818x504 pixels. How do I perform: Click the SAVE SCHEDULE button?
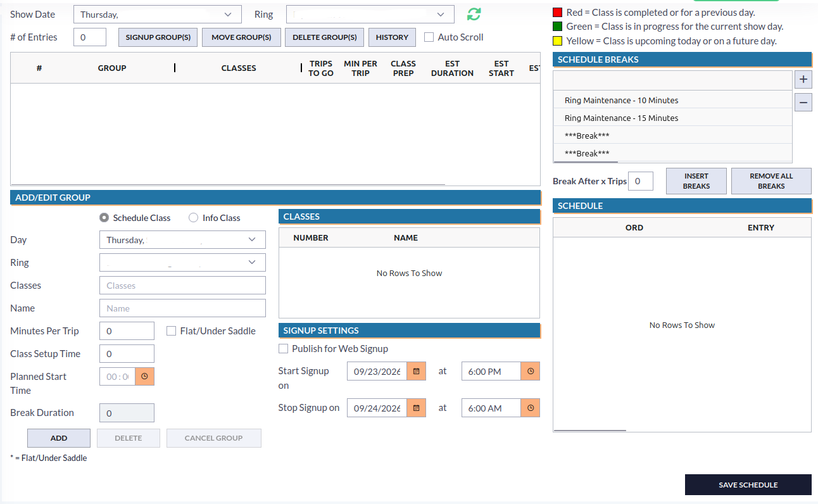point(748,484)
